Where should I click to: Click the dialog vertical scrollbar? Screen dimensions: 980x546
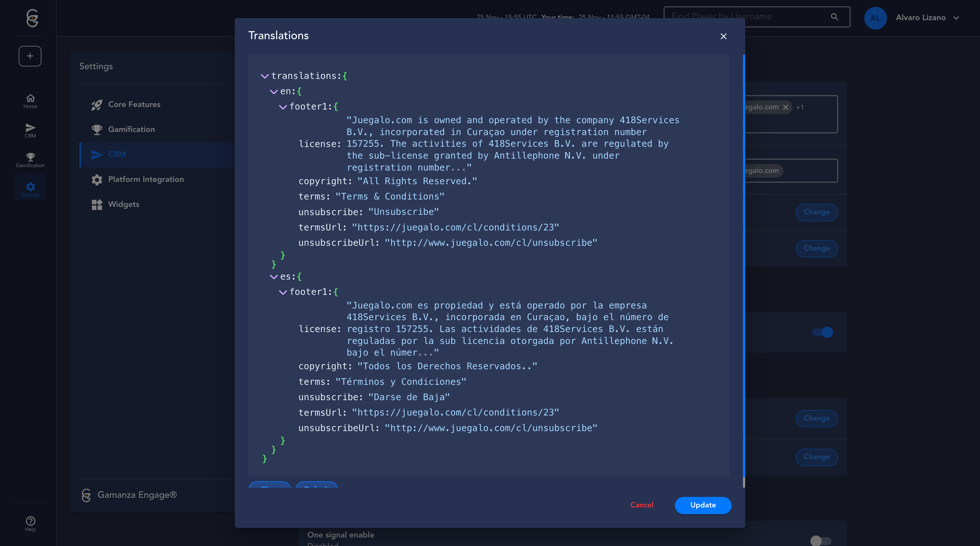coord(744,266)
